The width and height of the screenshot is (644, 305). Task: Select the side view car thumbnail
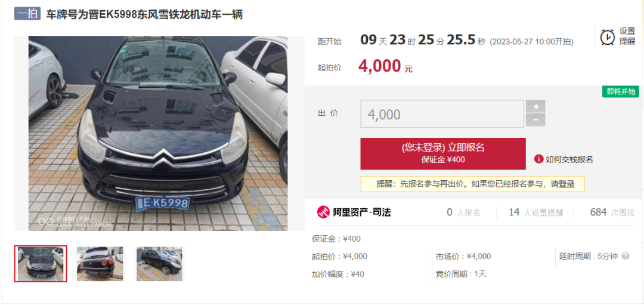[x=159, y=263]
